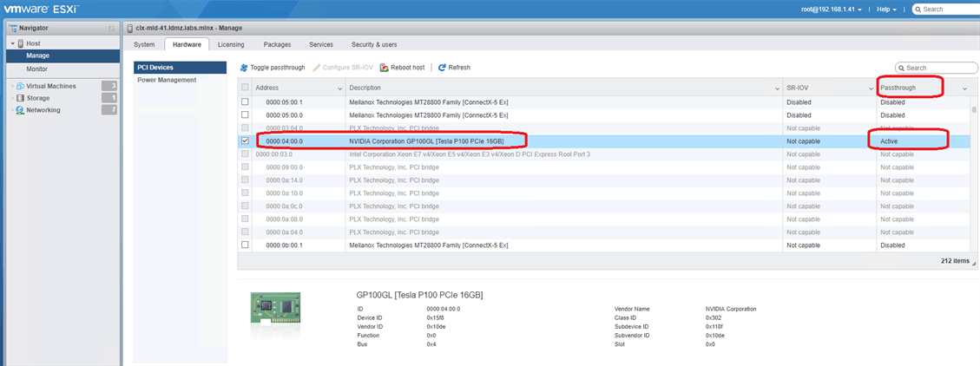The height and width of the screenshot is (366, 980).
Task: Click the Refresh arrow icon
Action: click(442, 68)
